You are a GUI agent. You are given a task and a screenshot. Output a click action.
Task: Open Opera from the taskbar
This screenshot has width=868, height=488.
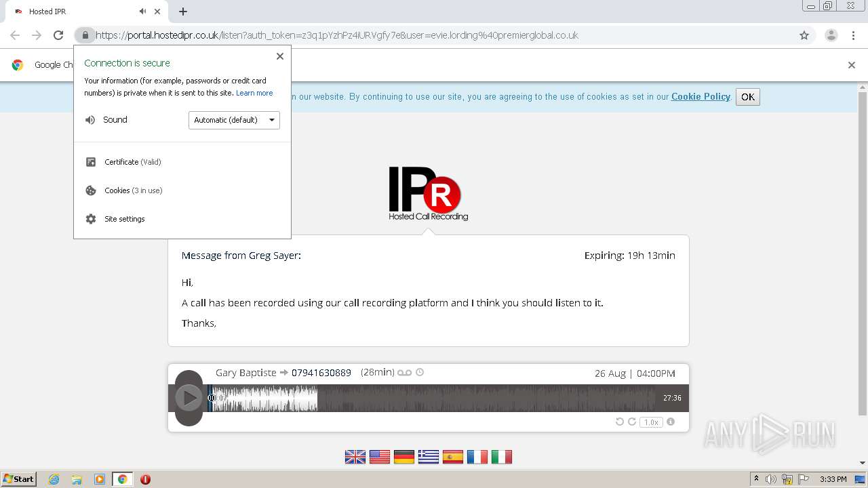[145, 479]
